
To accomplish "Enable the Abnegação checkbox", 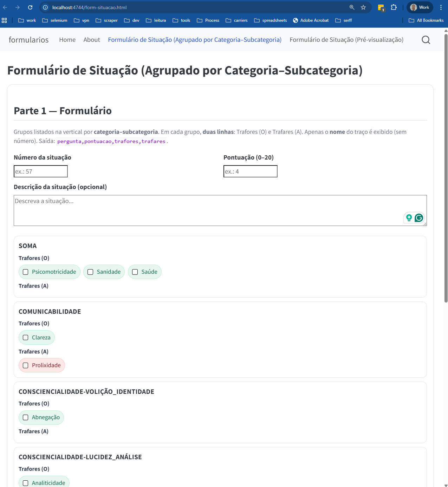I will tap(26, 417).
